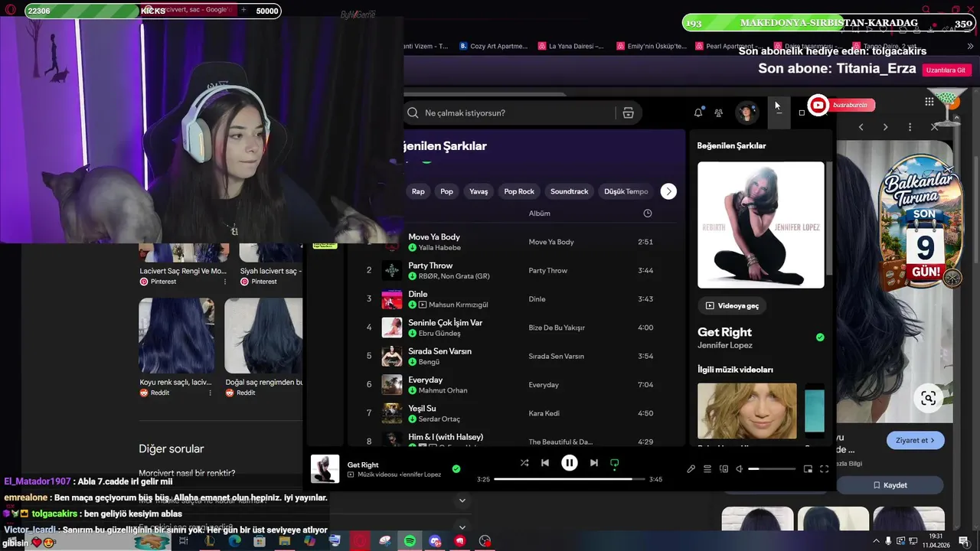Toggle repeat mode in Spotify
The height and width of the screenshot is (551, 980).
coord(614,463)
